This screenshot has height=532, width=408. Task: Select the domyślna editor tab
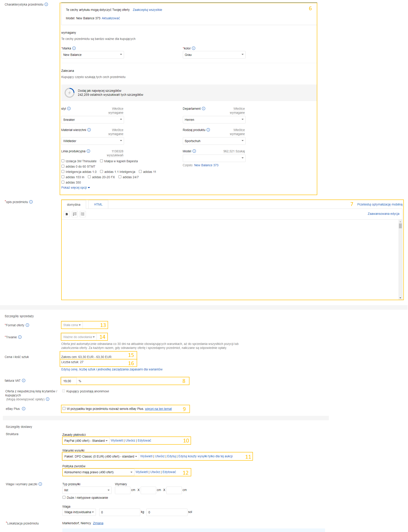(74, 205)
